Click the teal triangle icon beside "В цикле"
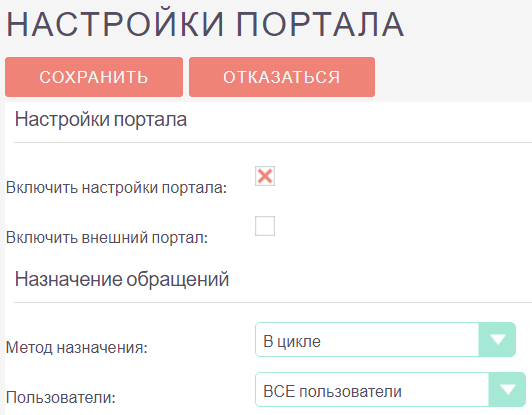 pyautogui.click(x=498, y=340)
